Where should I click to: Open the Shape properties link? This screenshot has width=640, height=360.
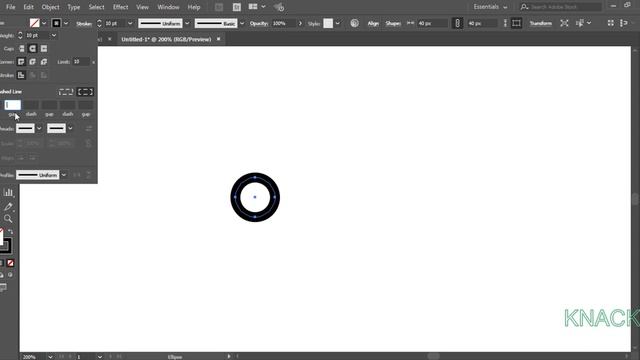click(x=393, y=24)
